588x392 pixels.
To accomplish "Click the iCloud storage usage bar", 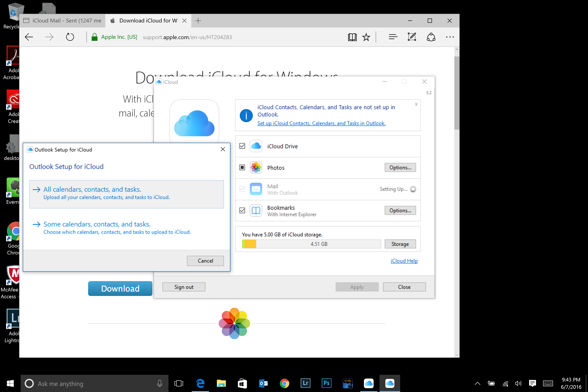I will tap(311, 244).
